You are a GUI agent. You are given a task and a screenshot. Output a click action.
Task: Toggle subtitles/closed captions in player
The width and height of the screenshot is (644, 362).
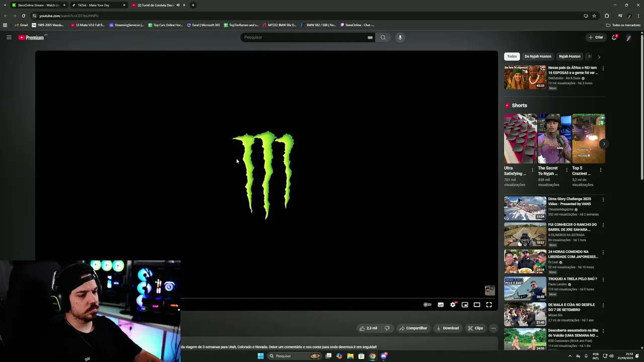click(441, 305)
